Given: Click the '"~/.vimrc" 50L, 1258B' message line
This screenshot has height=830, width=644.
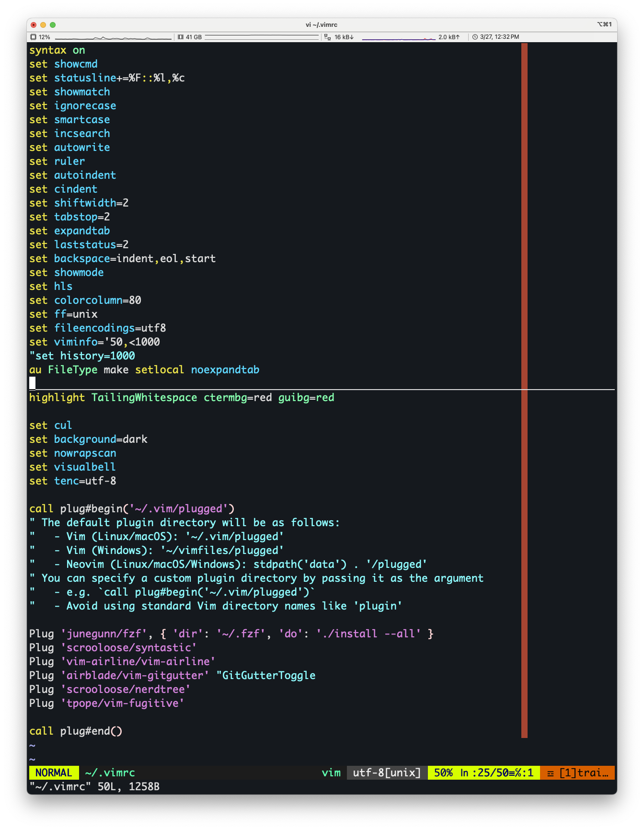Looking at the screenshot, I should click(x=94, y=786).
